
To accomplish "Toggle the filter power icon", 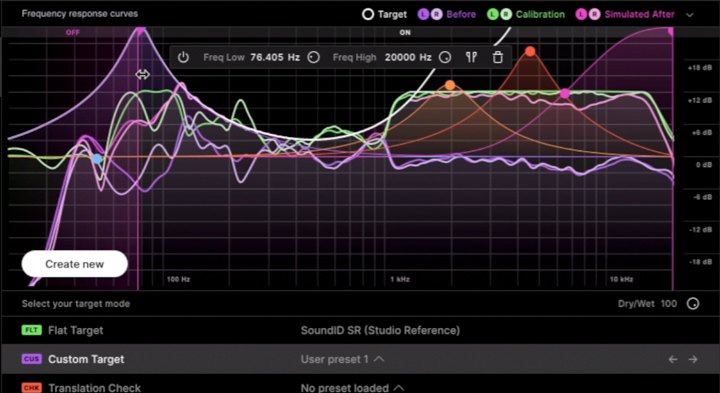I will 183,57.
